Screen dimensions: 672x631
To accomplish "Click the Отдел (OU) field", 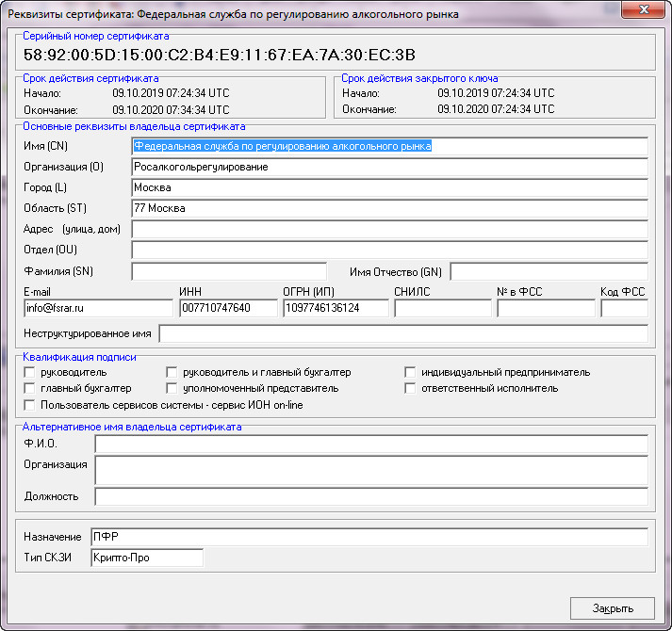I will pos(389,250).
